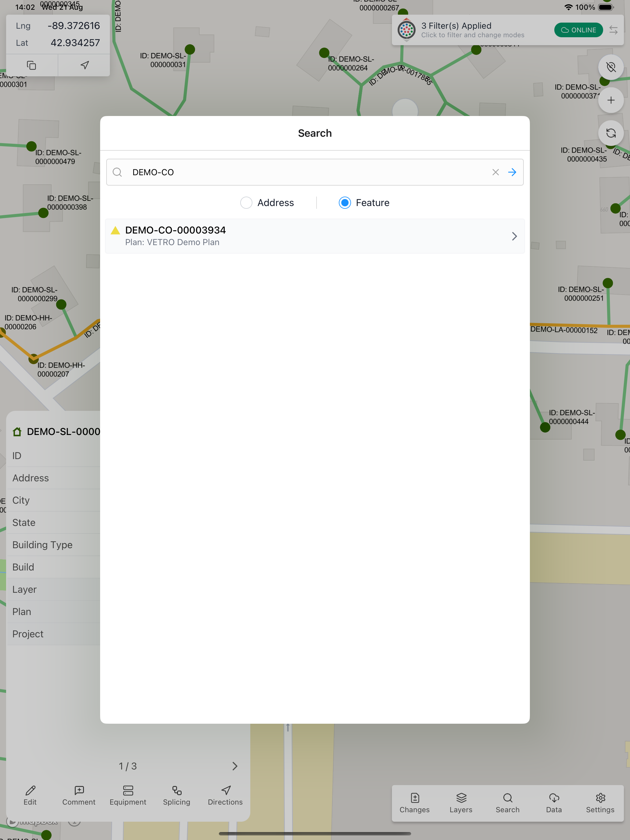Submit search with blue arrow
The image size is (630, 840).
[x=512, y=172]
